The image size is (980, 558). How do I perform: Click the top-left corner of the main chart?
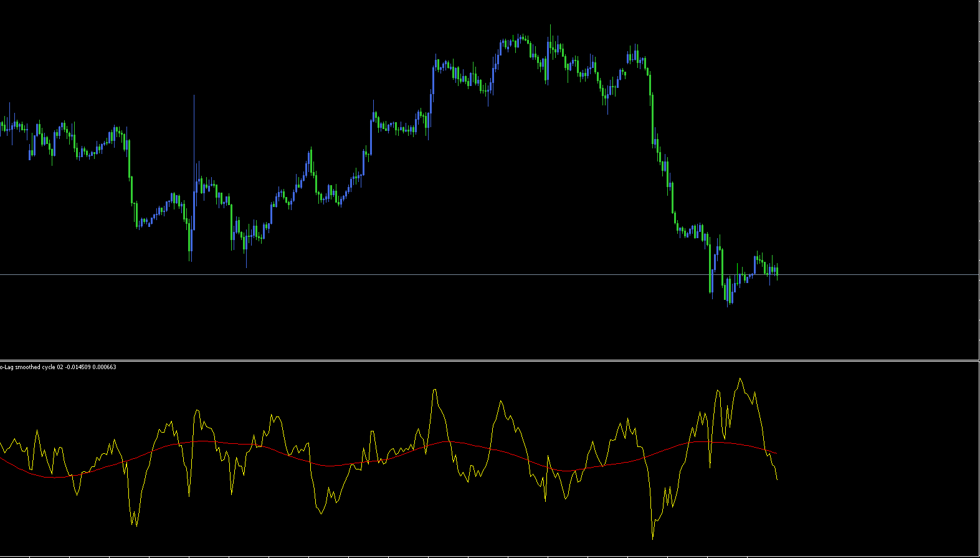click(x=3, y=3)
